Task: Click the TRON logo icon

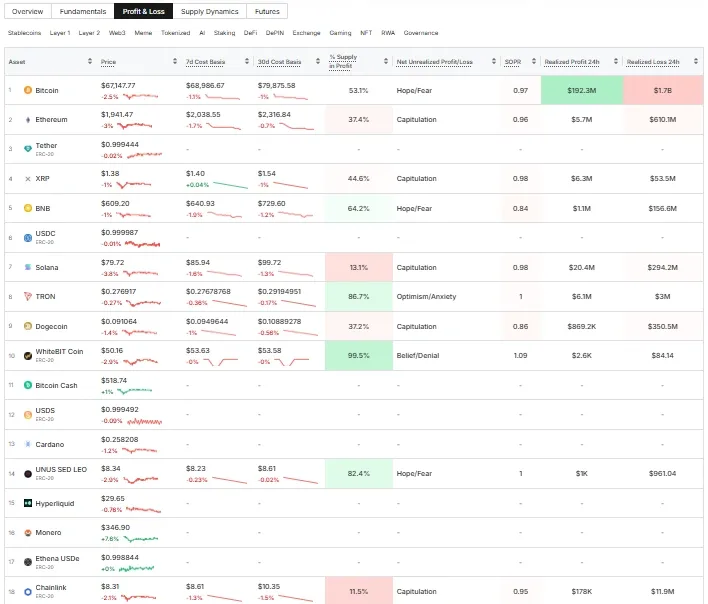Action: [x=28, y=297]
